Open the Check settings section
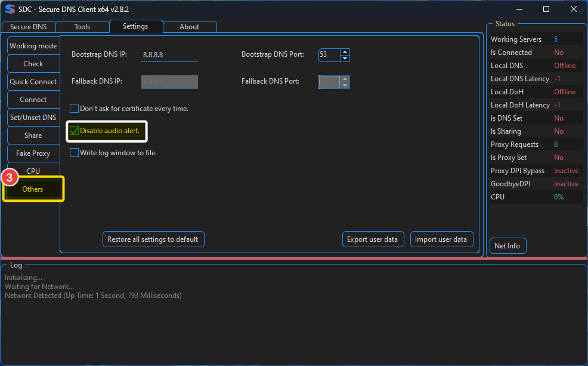 coord(33,64)
